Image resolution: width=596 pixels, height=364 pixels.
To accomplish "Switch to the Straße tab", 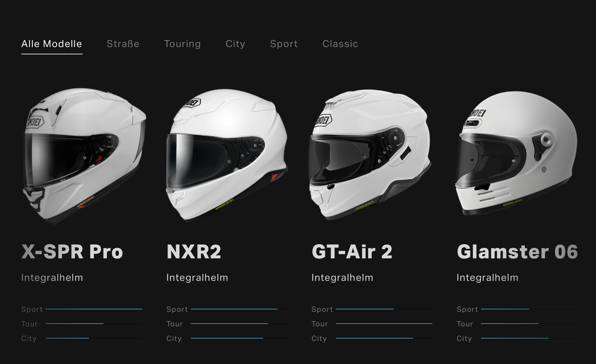I will [123, 44].
